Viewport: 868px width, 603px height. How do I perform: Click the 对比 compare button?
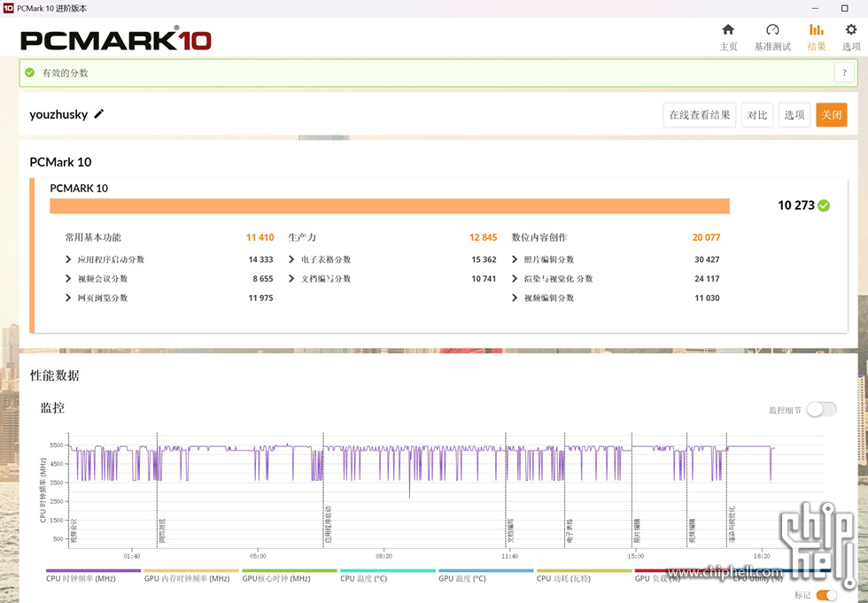[757, 115]
